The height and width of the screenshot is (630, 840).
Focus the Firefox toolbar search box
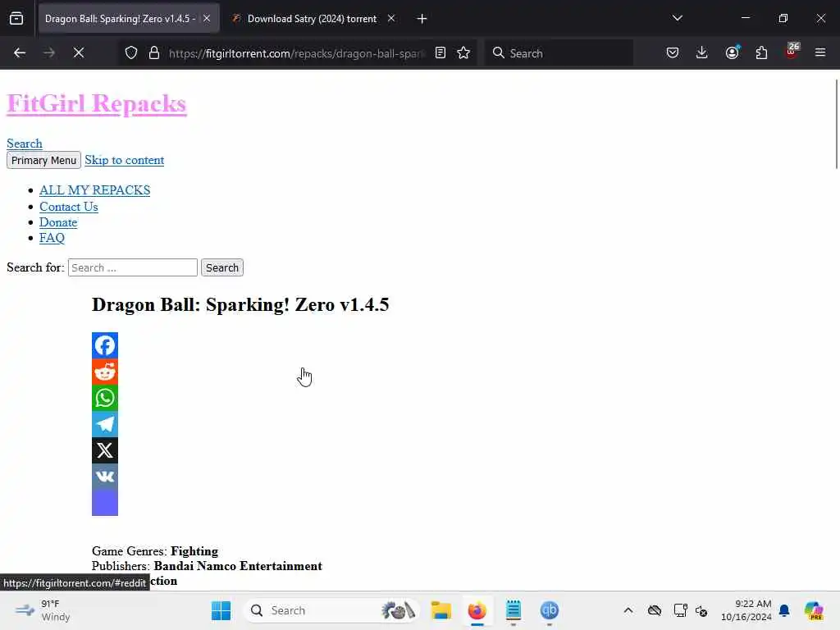click(559, 52)
